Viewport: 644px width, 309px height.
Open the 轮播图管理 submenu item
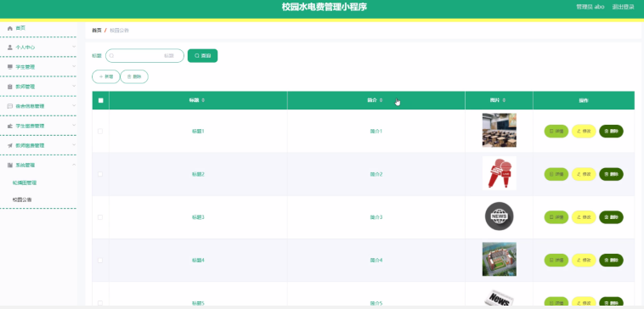click(25, 183)
